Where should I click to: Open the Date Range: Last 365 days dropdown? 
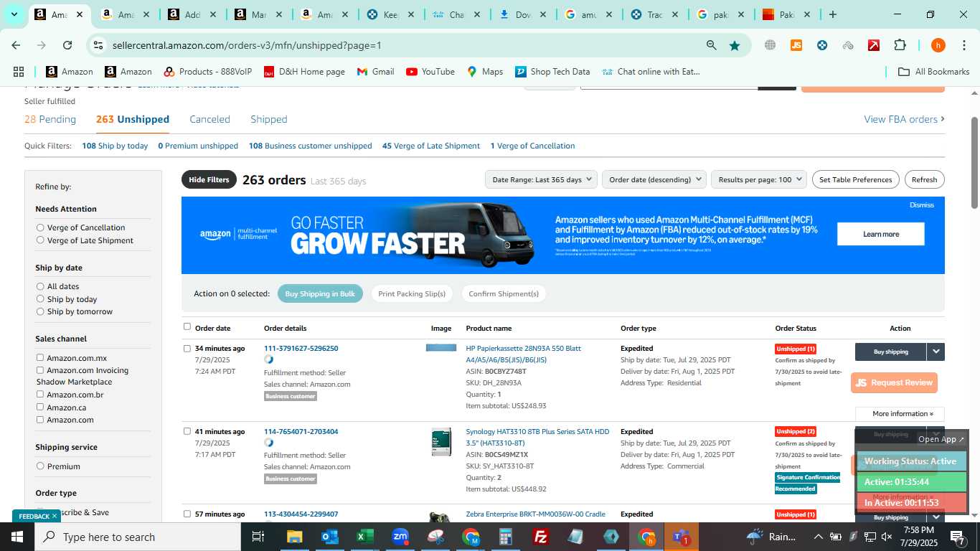[x=541, y=179]
